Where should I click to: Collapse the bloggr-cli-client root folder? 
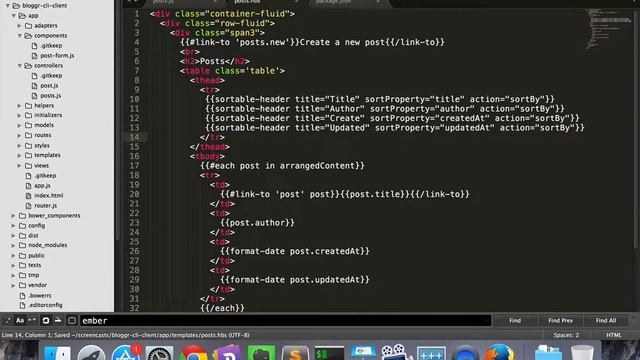pos(7,6)
